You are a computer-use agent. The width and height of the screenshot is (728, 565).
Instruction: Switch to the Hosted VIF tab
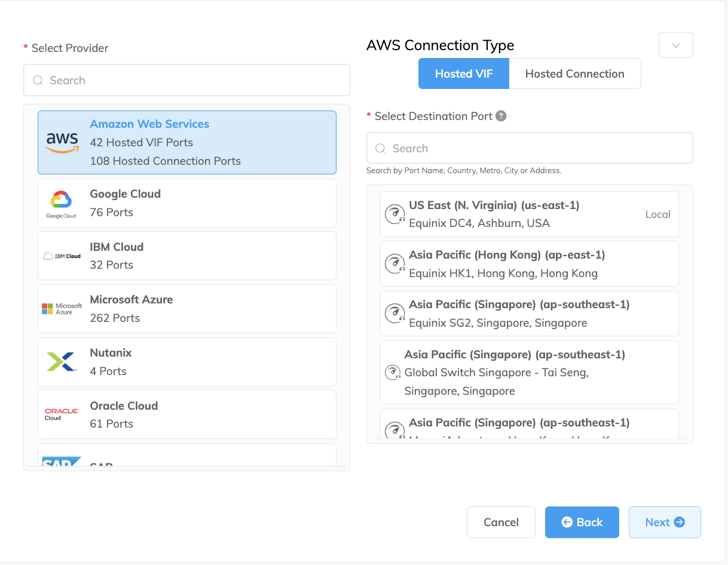[x=463, y=73]
